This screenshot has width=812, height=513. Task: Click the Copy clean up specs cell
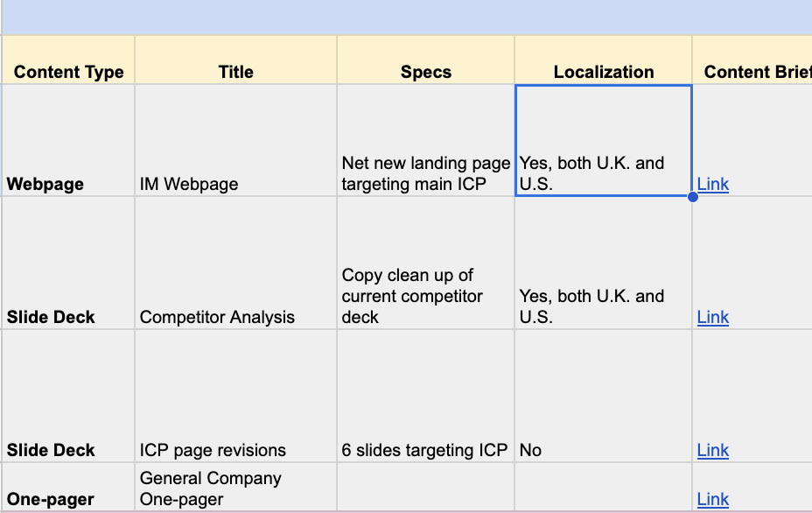click(x=425, y=263)
